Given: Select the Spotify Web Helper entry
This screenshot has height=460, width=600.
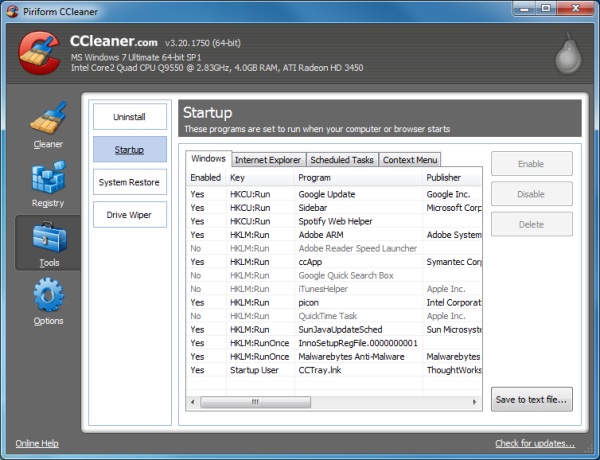Looking at the screenshot, I should (334, 221).
